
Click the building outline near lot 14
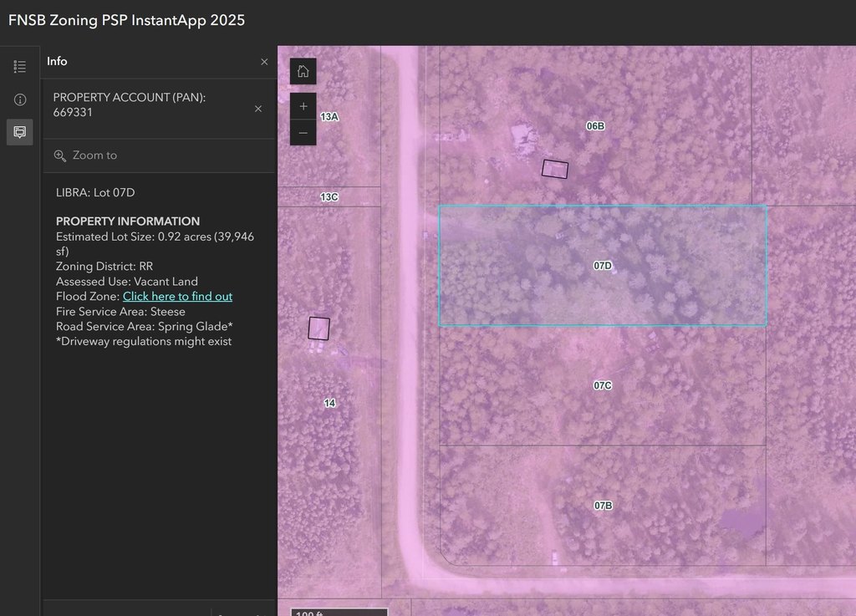coord(318,328)
